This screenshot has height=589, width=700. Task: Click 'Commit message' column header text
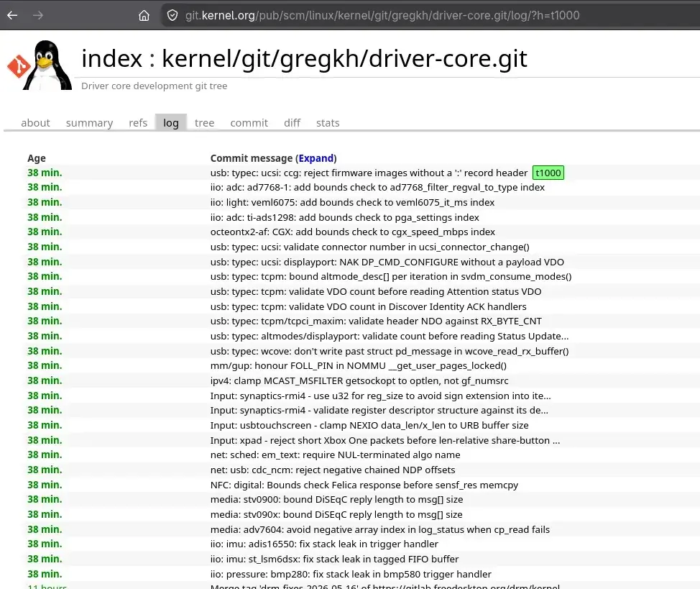(x=252, y=158)
